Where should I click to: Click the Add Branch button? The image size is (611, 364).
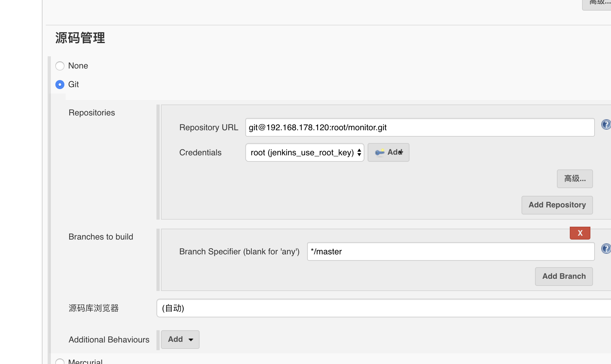tap(564, 277)
